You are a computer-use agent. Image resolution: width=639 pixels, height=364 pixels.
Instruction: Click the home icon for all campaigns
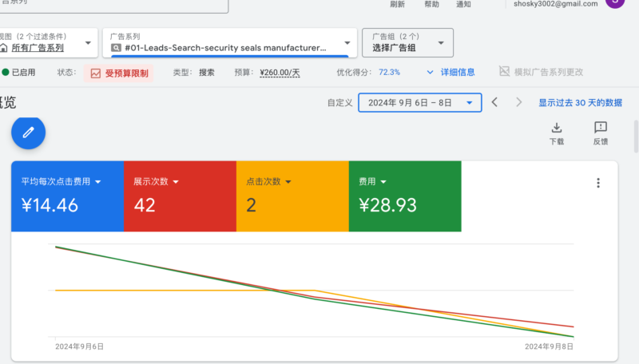(x=3, y=48)
